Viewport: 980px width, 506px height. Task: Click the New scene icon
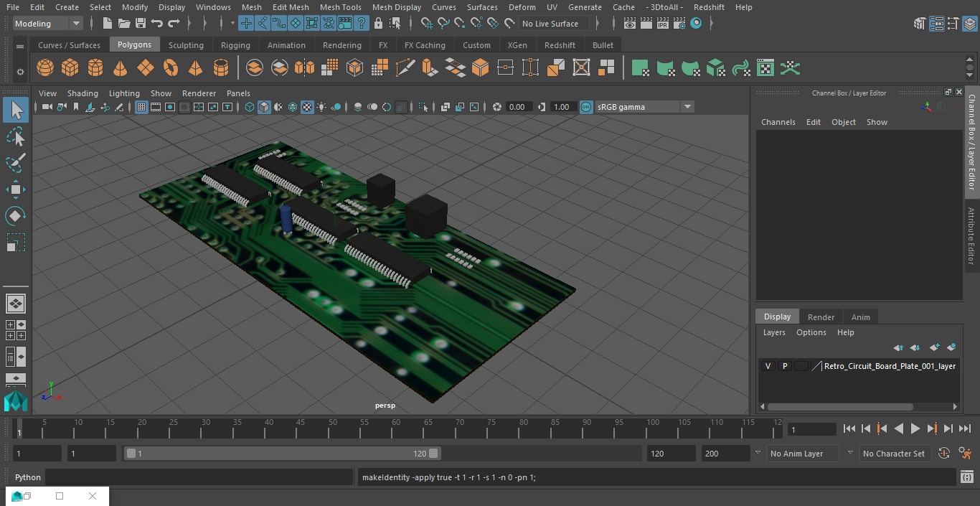click(x=107, y=24)
